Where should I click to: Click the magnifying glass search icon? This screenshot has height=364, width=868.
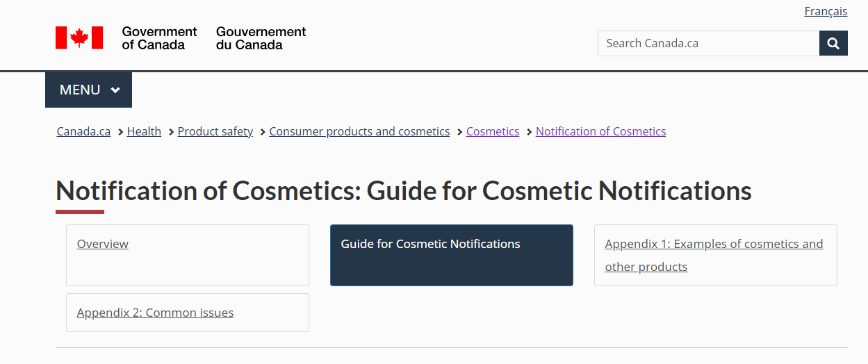[x=833, y=43]
